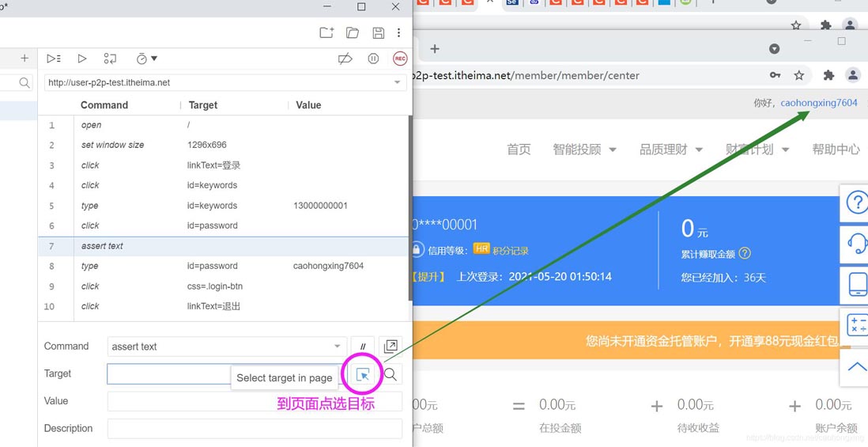The height and width of the screenshot is (447, 868).
Task: Click the base URL field
Action: [225, 82]
